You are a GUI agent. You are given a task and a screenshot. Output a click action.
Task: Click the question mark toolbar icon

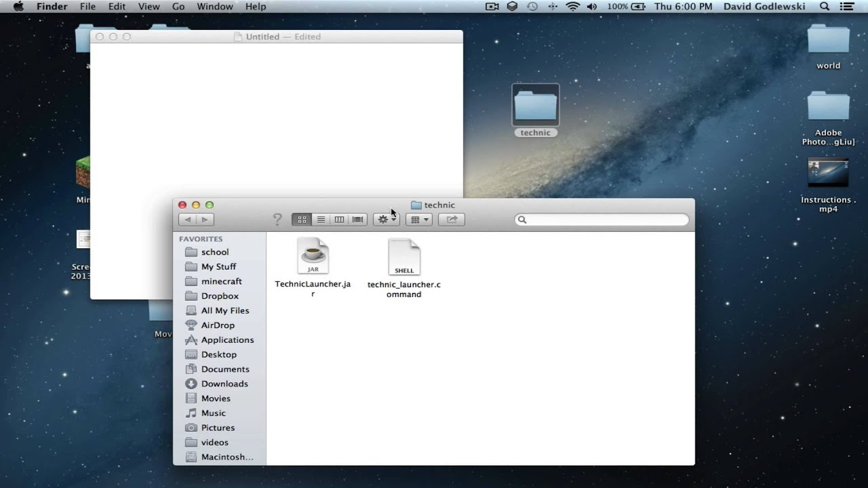point(277,220)
